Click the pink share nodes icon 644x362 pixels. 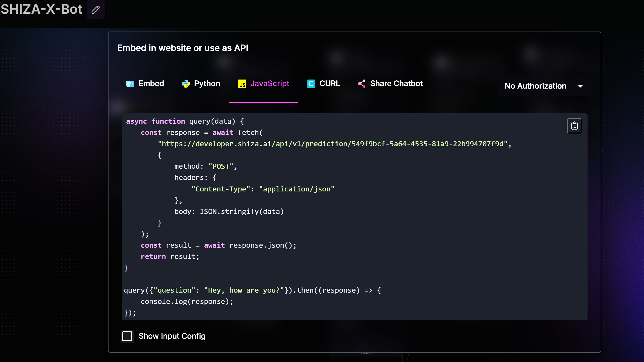pyautogui.click(x=362, y=84)
